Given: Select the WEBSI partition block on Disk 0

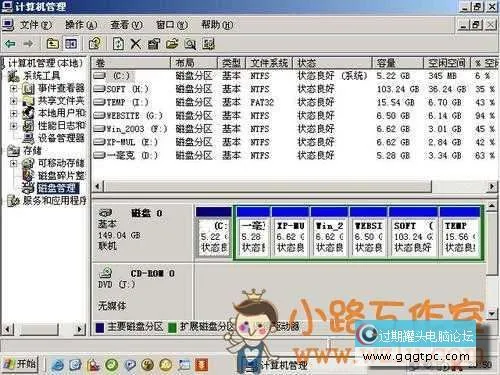Looking at the screenshot, I should 368,232.
